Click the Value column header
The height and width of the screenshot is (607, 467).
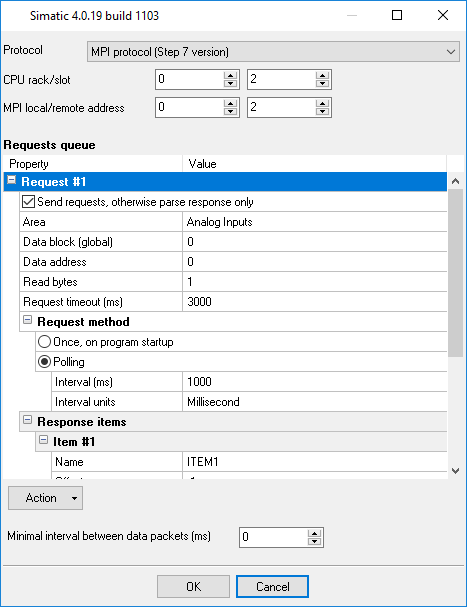314,164
